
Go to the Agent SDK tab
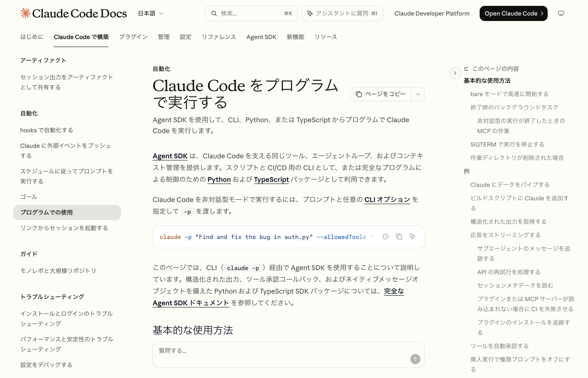click(x=261, y=37)
